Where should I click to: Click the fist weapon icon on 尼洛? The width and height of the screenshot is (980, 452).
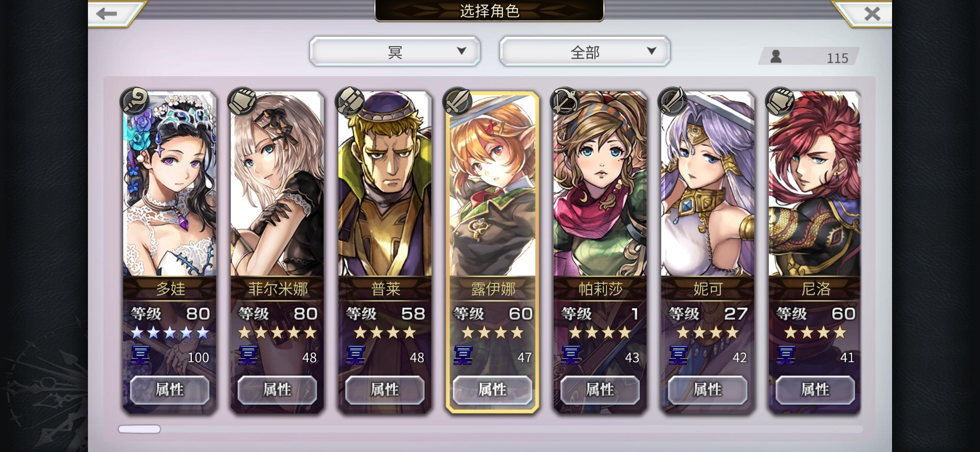(780, 101)
